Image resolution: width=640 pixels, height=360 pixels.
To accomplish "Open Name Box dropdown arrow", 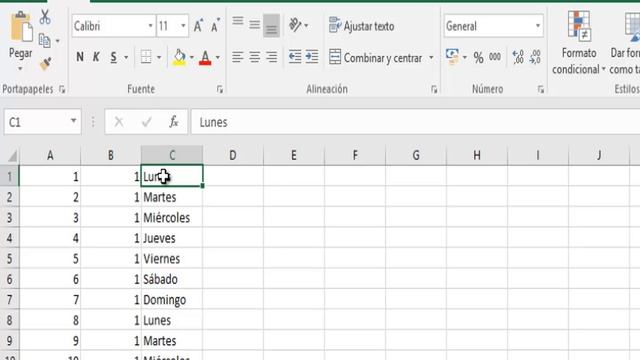I will (73, 121).
